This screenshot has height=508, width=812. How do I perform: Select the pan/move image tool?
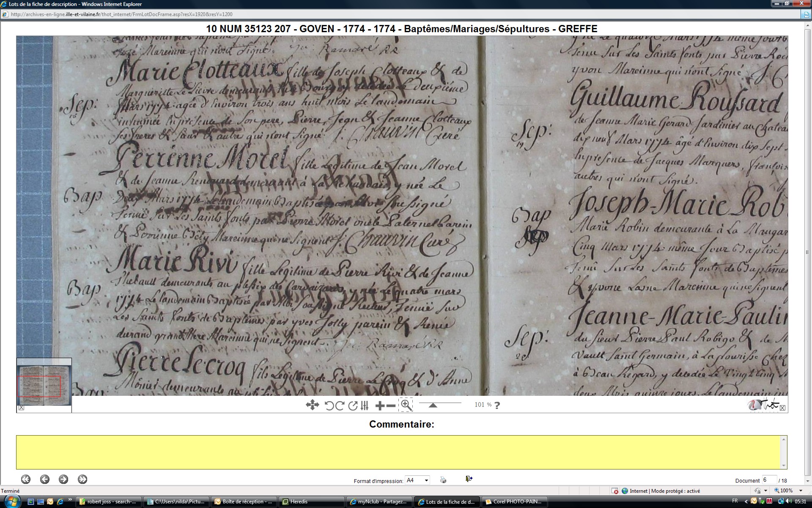312,405
